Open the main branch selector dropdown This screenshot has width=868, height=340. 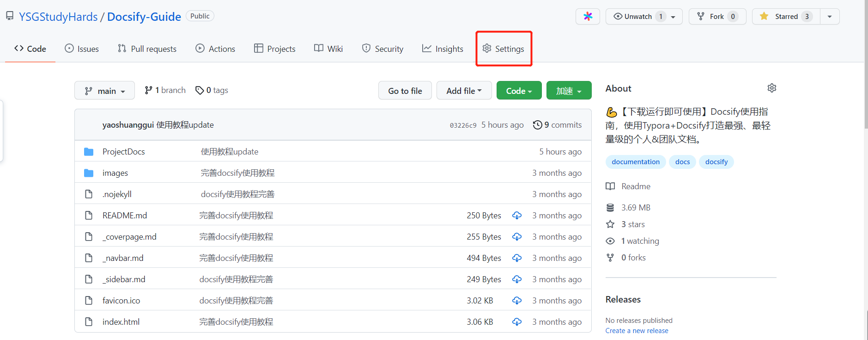pyautogui.click(x=104, y=91)
